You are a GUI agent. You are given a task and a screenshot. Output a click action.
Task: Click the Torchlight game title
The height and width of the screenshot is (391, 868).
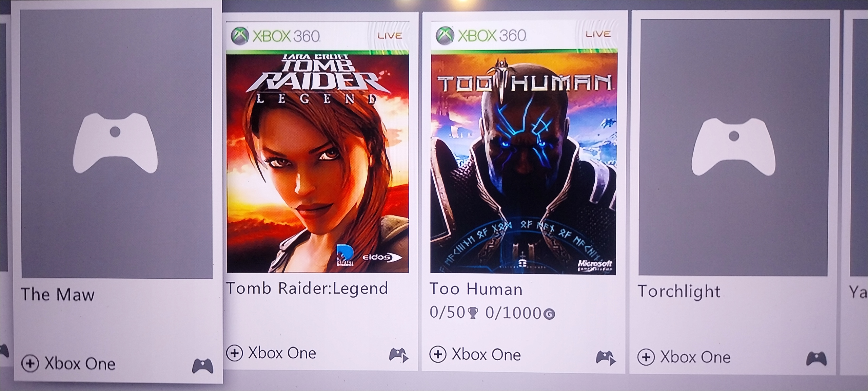tap(679, 292)
